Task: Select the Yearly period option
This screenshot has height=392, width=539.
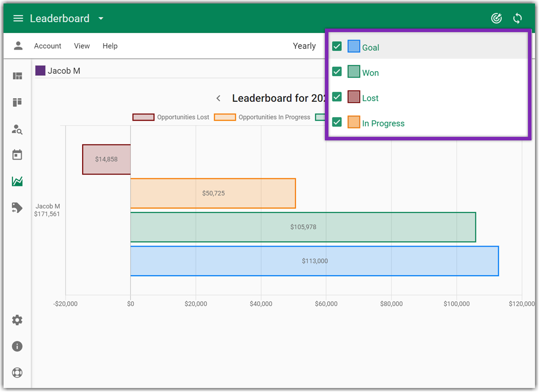Action: coord(304,46)
